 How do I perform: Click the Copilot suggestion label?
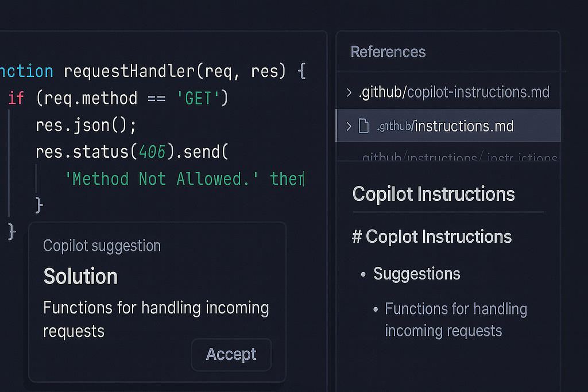coord(102,246)
